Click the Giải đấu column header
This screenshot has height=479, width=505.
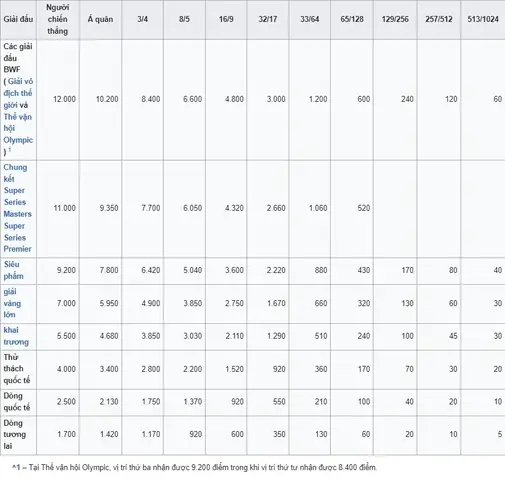tap(18, 19)
